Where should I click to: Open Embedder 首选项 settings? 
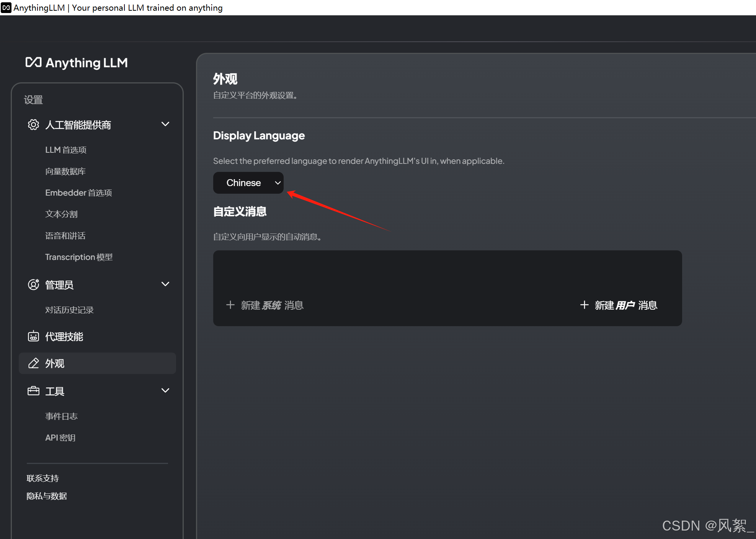78,193
